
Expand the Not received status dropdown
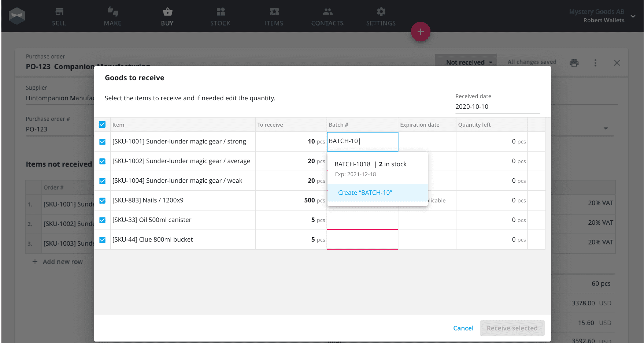click(466, 62)
